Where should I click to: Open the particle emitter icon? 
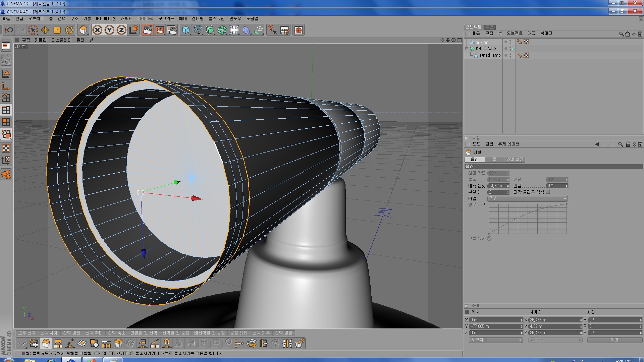[258, 30]
